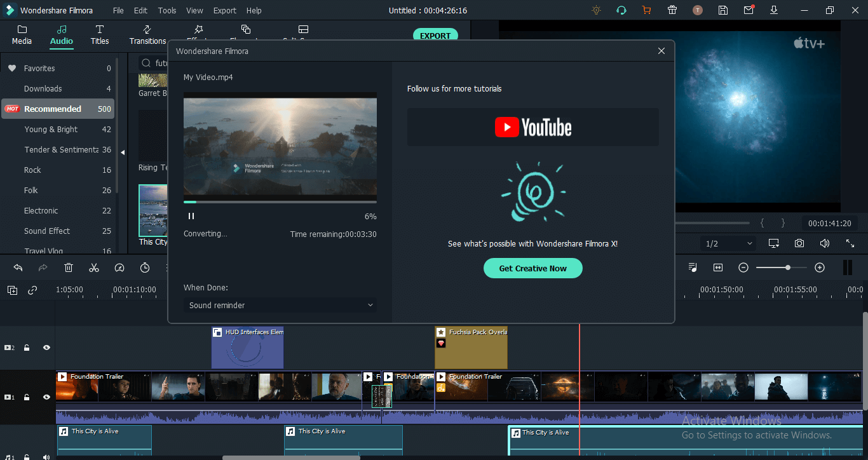
Task: Click the timeline zoom slider handle
Action: click(x=788, y=267)
